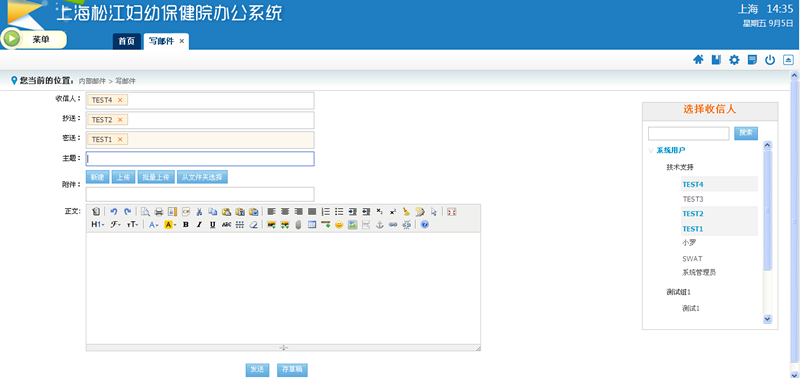Viewport: 800px width, 378px height.
Task: Center align text in editor
Action: [285, 212]
